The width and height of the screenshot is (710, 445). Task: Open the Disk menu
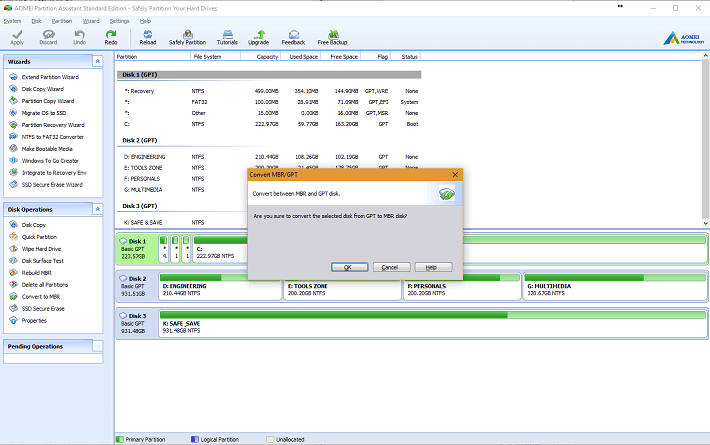[x=36, y=21]
